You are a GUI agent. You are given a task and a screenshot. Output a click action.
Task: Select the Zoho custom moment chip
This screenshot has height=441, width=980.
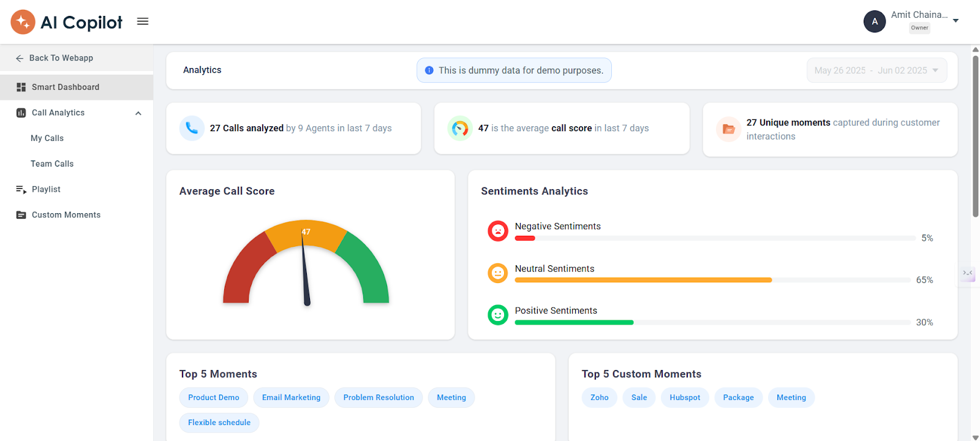[600, 398]
